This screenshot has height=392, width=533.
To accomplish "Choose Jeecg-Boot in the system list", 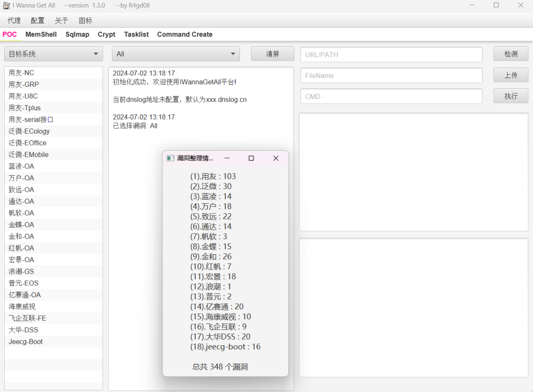I will (x=26, y=342).
